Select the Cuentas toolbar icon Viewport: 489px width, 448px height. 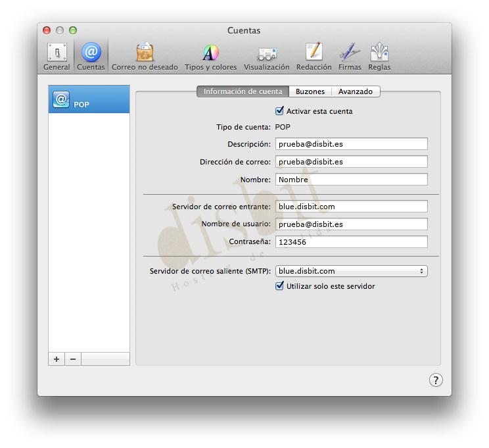coord(91,57)
